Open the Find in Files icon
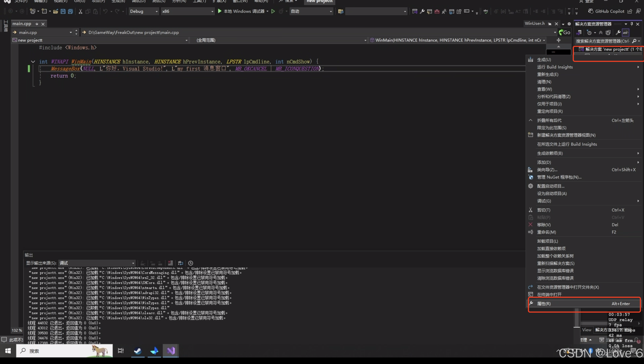This screenshot has width=644, height=364. [x=340, y=11]
